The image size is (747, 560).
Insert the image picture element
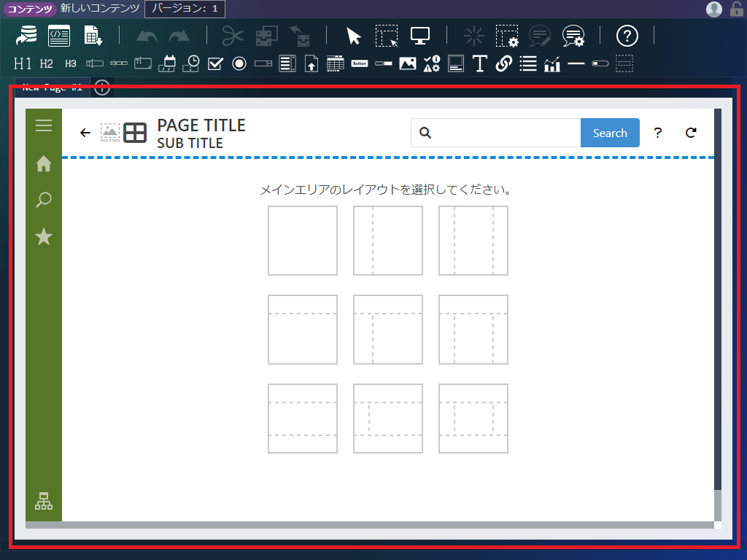[408, 63]
